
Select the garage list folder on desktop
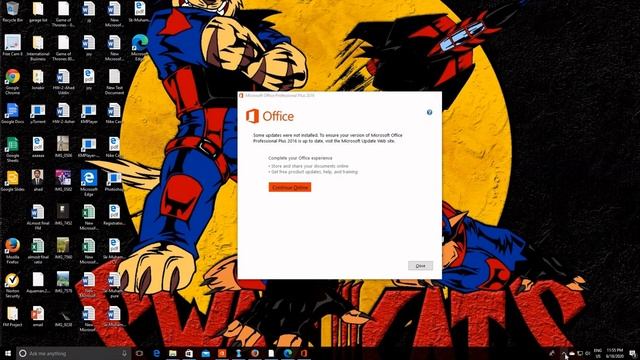[x=38, y=12]
